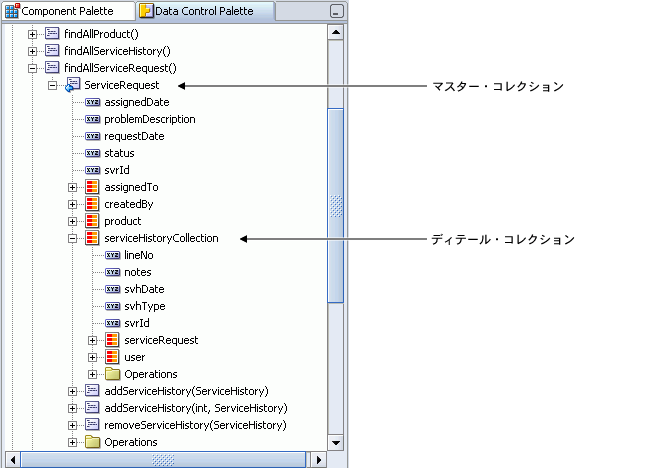Click the assignedDate attribute icon
Screen dimensions: 648x468
coord(93,102)
